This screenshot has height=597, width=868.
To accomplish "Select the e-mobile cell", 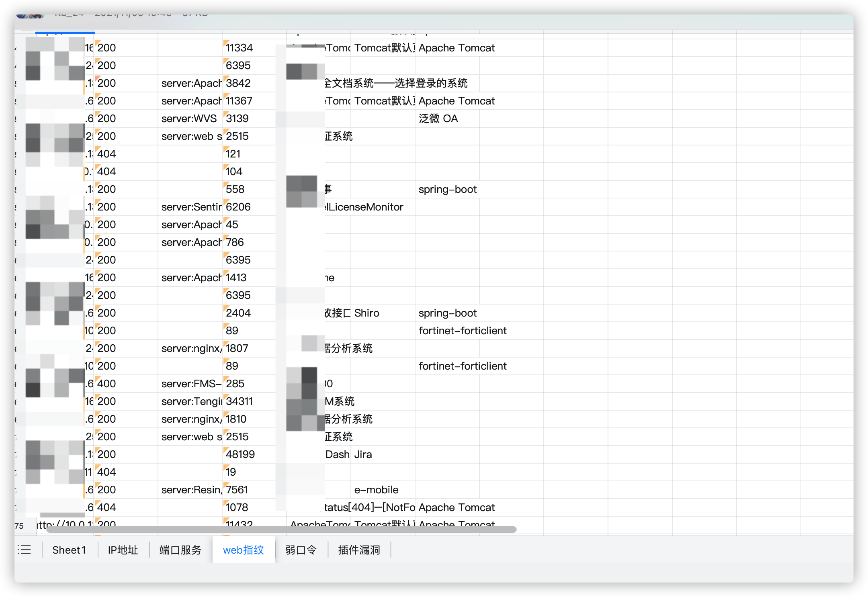I will pyautogui.click(x=376, y=490).
